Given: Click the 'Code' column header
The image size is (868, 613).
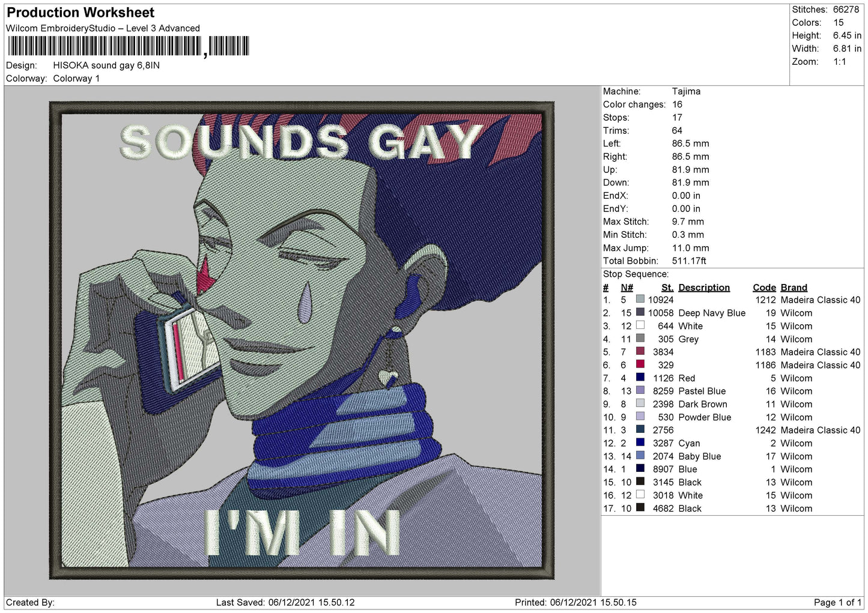Looking at the screenshot, I should pos(764,288).
